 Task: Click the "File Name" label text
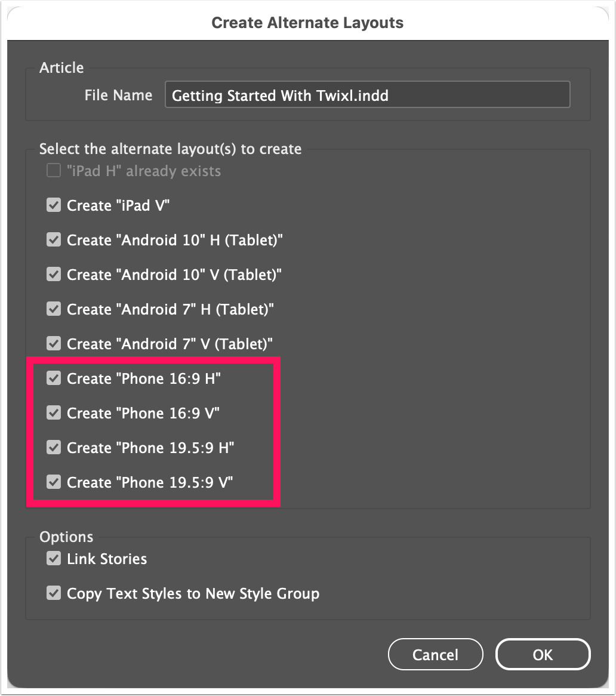coord(119,95)
